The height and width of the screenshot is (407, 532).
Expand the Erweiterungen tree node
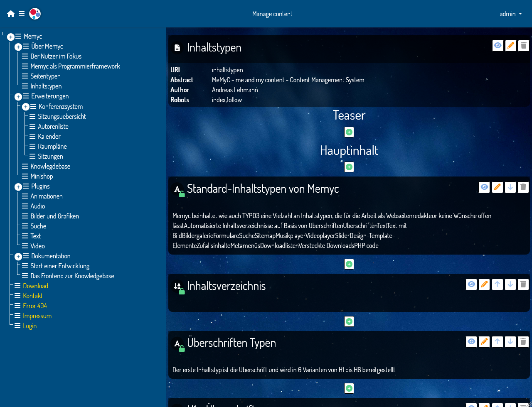pyautogui.click(x=18, y=97)
